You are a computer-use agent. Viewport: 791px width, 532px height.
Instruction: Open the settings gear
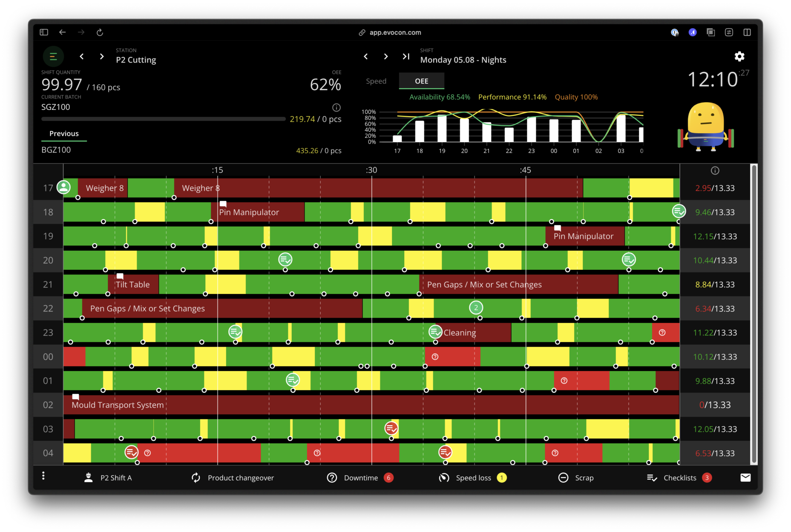pyautogui.click(x=739, y=56)
